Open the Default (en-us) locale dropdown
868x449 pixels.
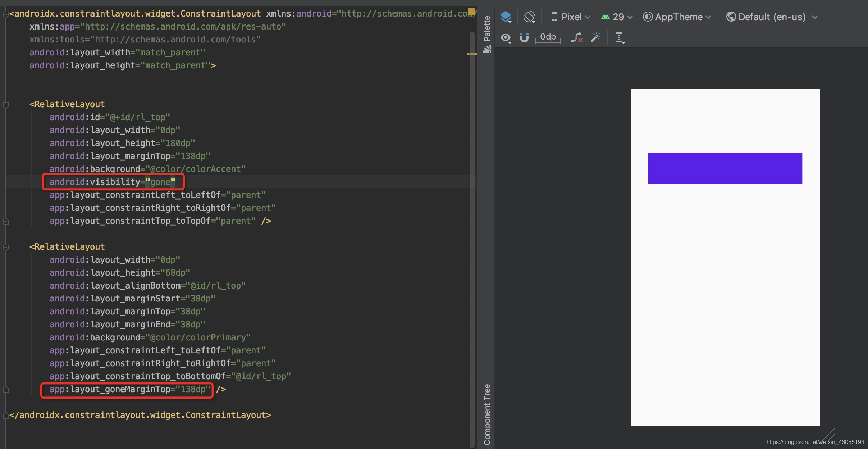click(x=772, y=17)
